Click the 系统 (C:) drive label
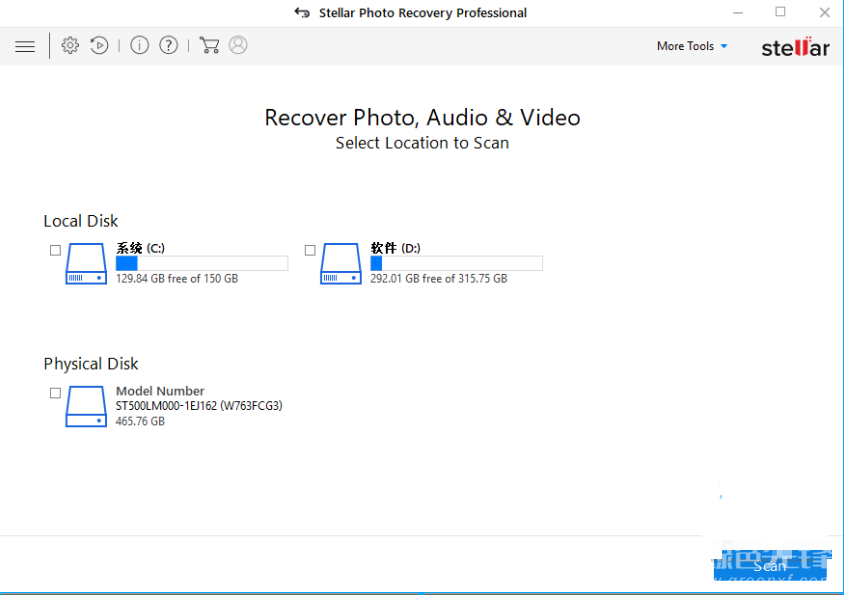844x595 pixels. (140, 248)
